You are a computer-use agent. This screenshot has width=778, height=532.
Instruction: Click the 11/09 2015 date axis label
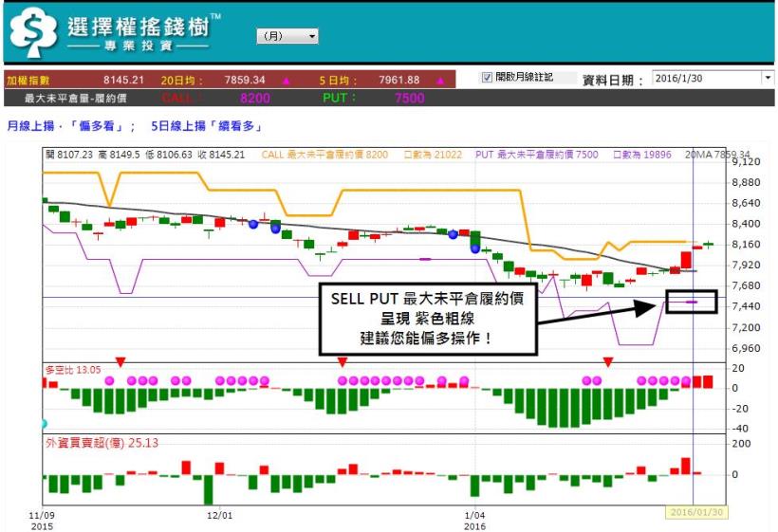[42, 521]
